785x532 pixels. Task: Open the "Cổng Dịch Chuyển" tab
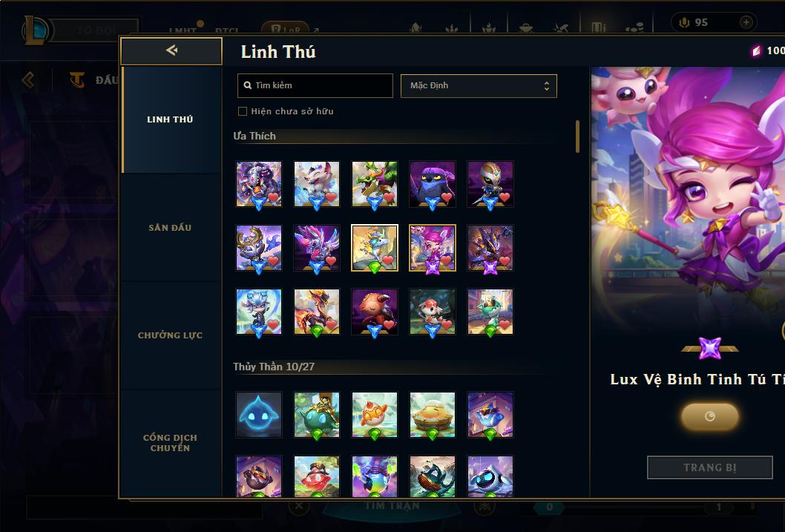click(x=170, y=443)
